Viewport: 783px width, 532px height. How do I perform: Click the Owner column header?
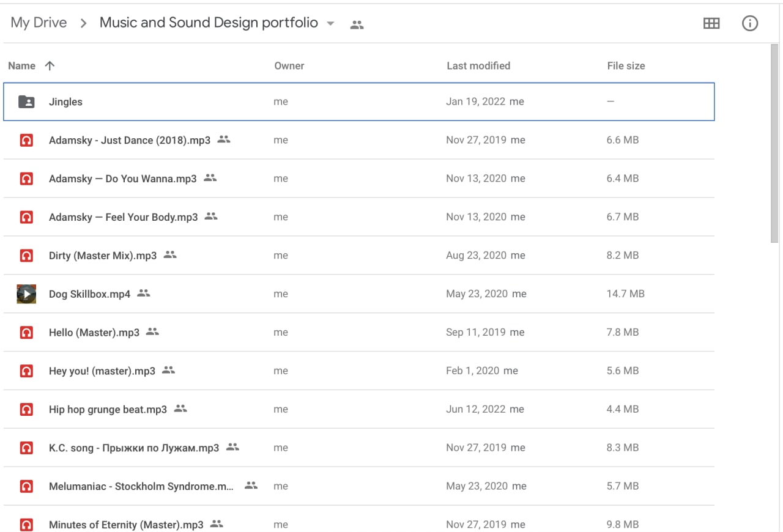click(289, 66)
